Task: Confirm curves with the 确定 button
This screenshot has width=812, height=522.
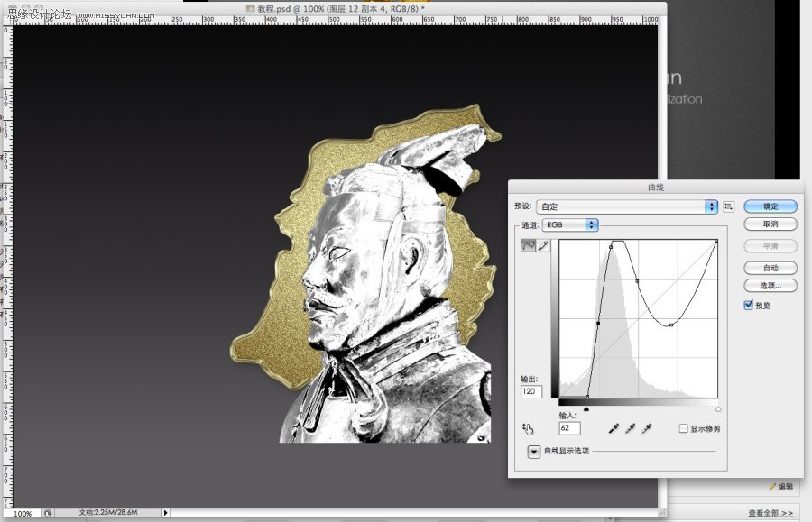Action: click(x=770, y=206)
